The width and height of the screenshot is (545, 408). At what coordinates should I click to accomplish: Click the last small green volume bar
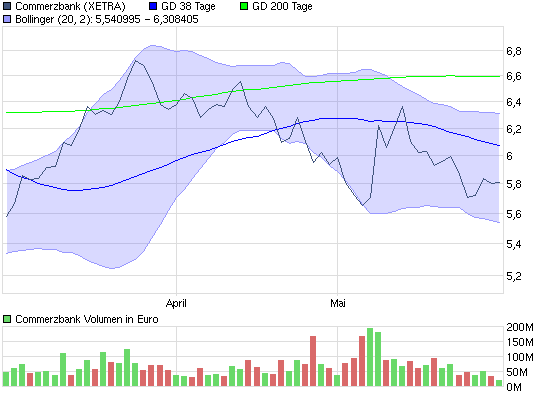coord(499,383)
